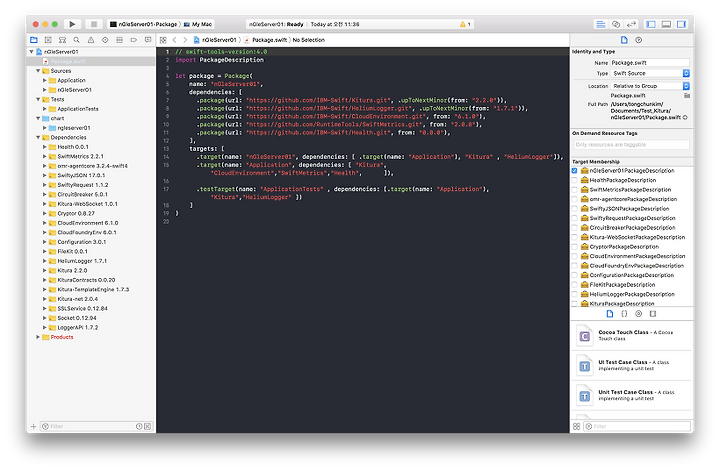This screenshot has height=471, width=720.
Task: Go back in editor history
Action: coord(174,40)
